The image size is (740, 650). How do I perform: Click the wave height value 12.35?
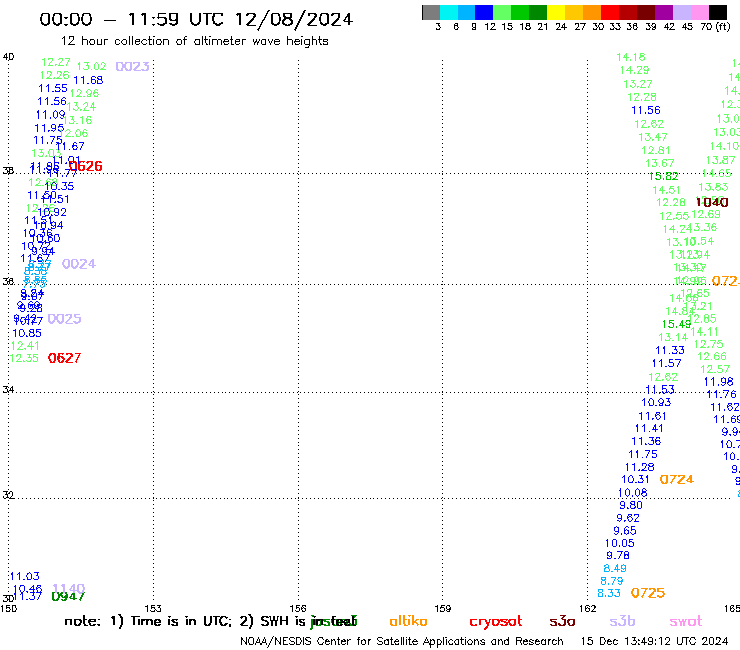click(24, 358)
